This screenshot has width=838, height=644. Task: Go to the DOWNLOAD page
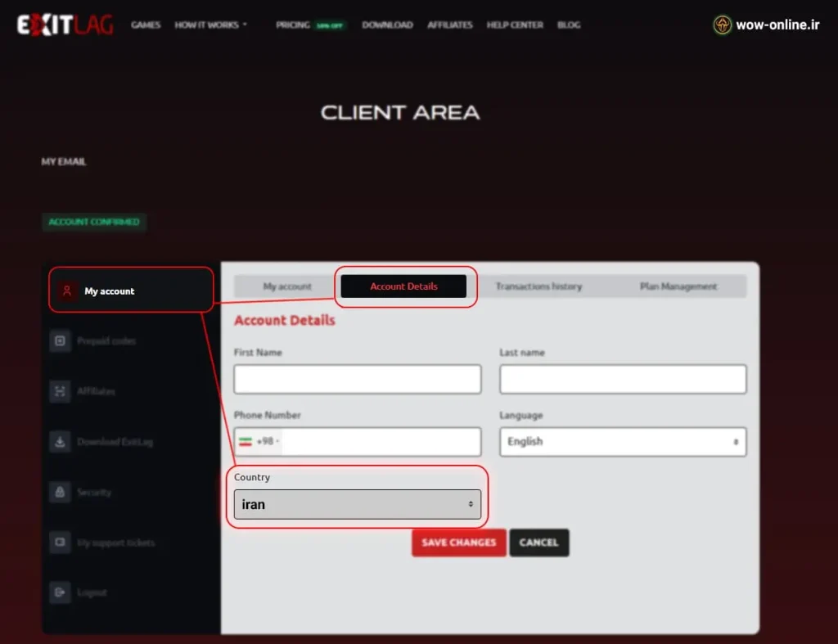click(x=387, y=25)
